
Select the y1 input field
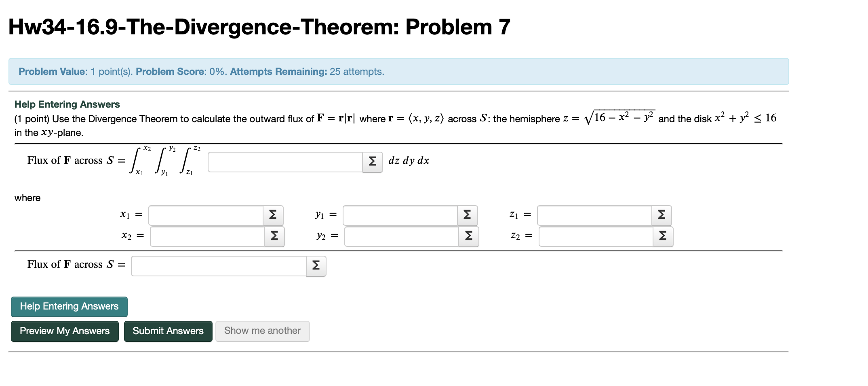pyautogui.click(x=400, y=215)
